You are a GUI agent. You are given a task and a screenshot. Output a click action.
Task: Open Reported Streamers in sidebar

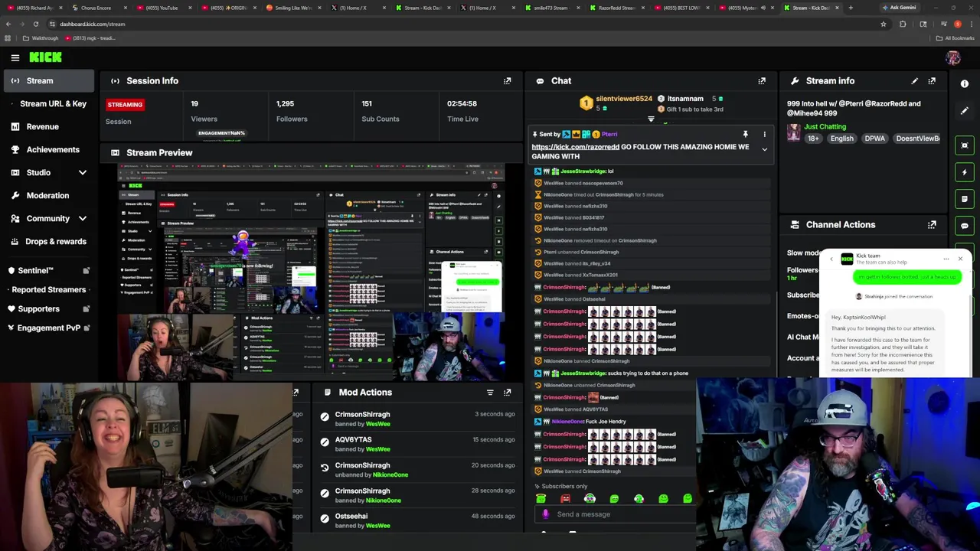pos(47,289)
